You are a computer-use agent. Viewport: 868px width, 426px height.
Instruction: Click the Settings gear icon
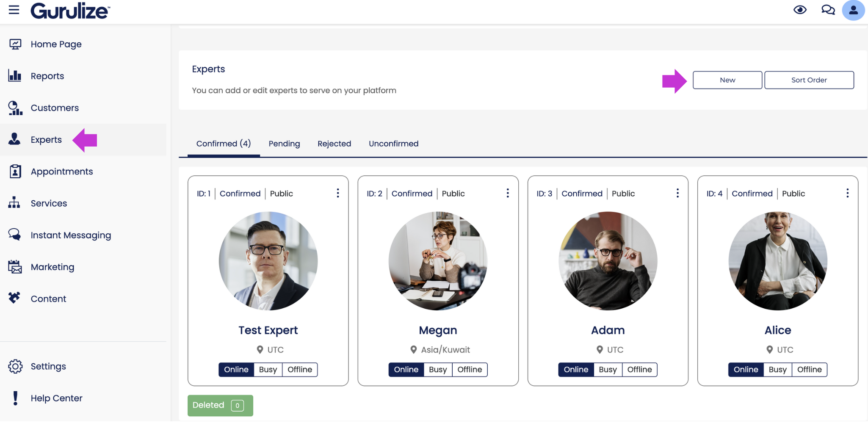pos(15,366)
